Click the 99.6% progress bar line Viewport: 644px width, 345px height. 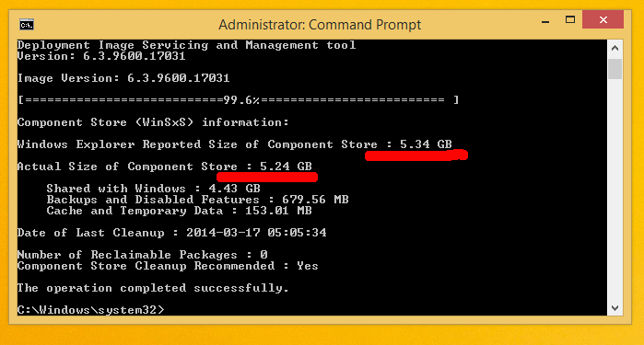[x=239, y=100]
